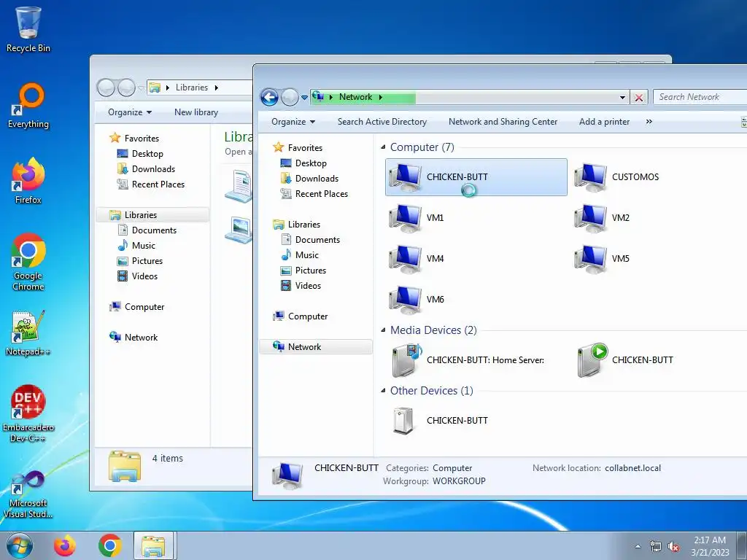Open recent pages dropdown beside Forward button
This screenshot has width=747, height=560.
304,98
